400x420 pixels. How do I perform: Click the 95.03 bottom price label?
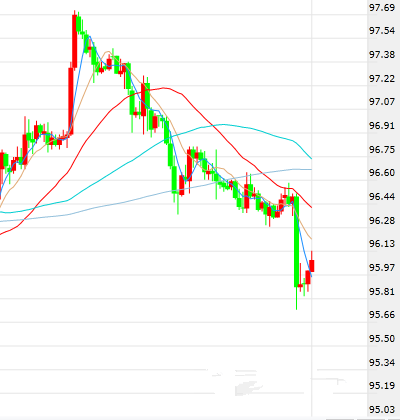point(382,409)
